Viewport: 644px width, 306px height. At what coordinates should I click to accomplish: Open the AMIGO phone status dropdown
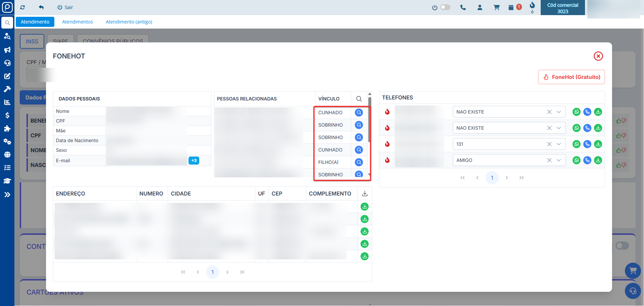tap(559, 160)
